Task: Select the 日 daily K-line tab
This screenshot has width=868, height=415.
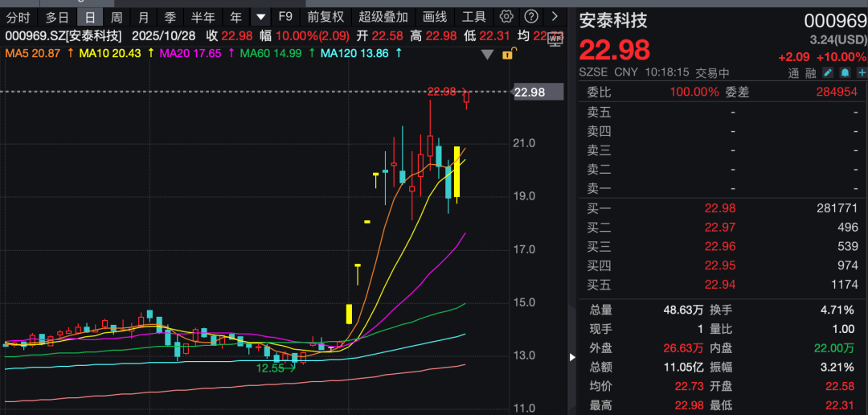Action: [x=90, y=17]
